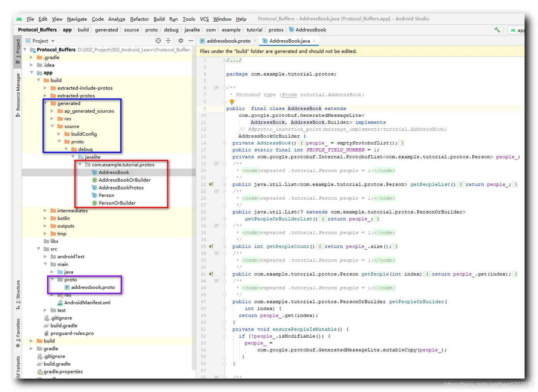Hide the Project panel with minus icon

(x=191, y=41)
